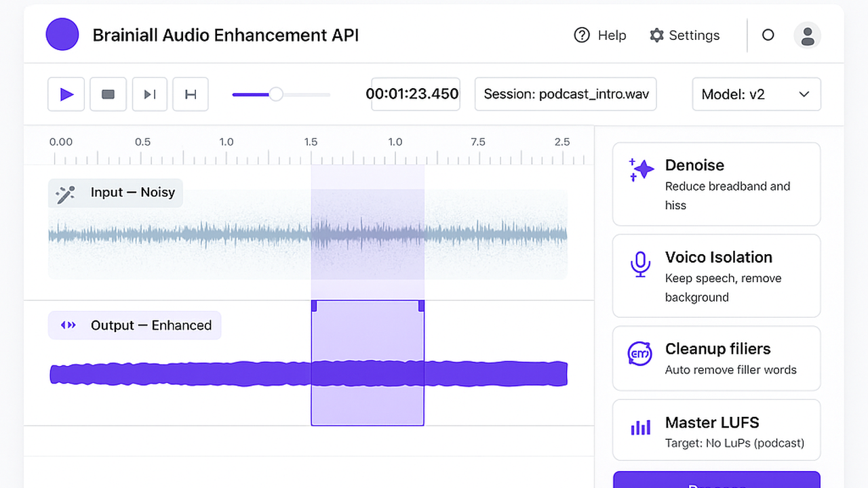
Task: Click the purple Brainiall logo circle
Action: click(x=62, y=34)
